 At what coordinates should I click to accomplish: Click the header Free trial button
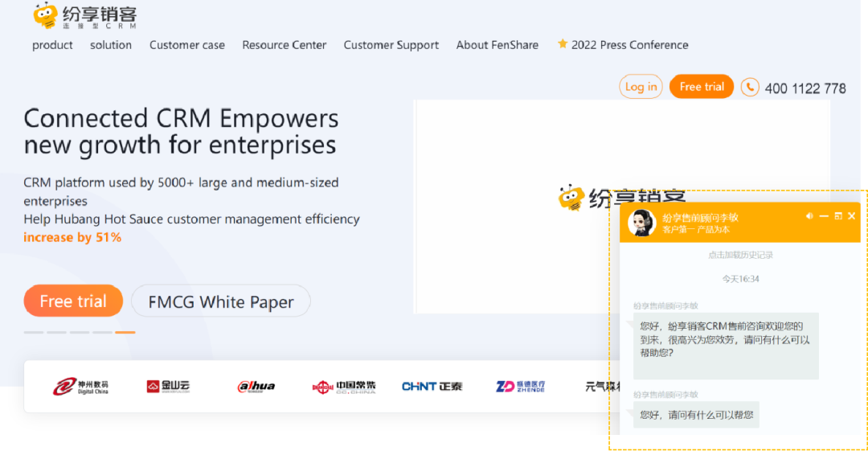[702, 87]
